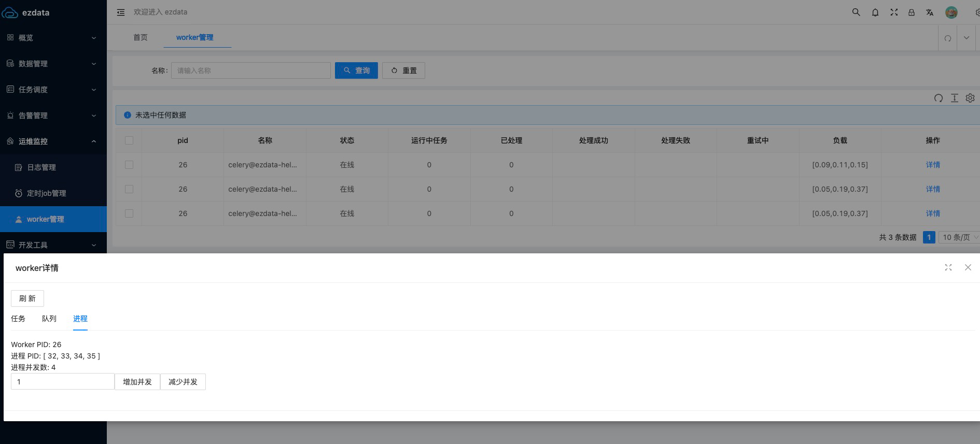Click the 告警管理 alert icon
The width and height of the screenshot is (980, 444).
(x=10, y=115)
